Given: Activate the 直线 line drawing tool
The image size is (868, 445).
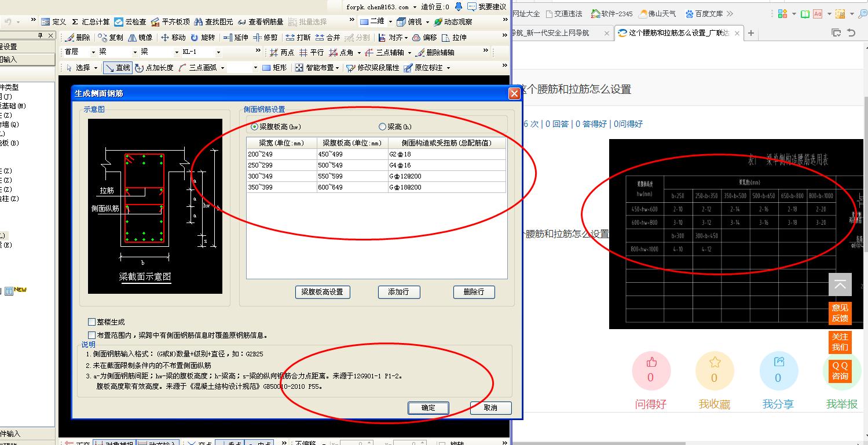Looking at the screenshot, I should coord(118,68).
